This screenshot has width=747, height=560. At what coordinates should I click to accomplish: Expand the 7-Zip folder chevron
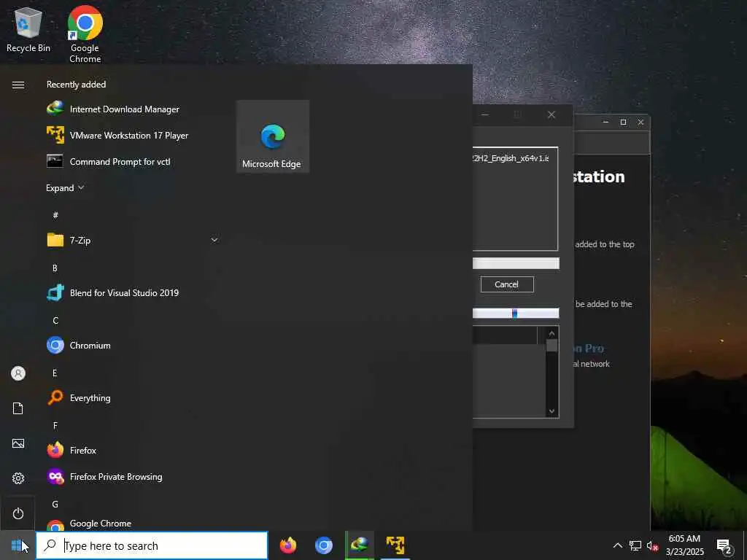pos(214,240)
